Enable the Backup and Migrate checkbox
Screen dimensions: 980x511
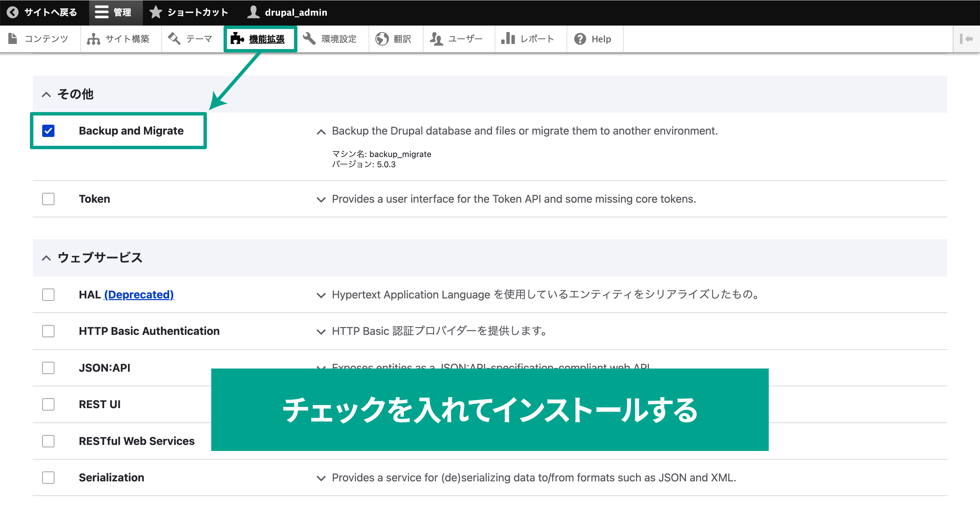(49, 130)
